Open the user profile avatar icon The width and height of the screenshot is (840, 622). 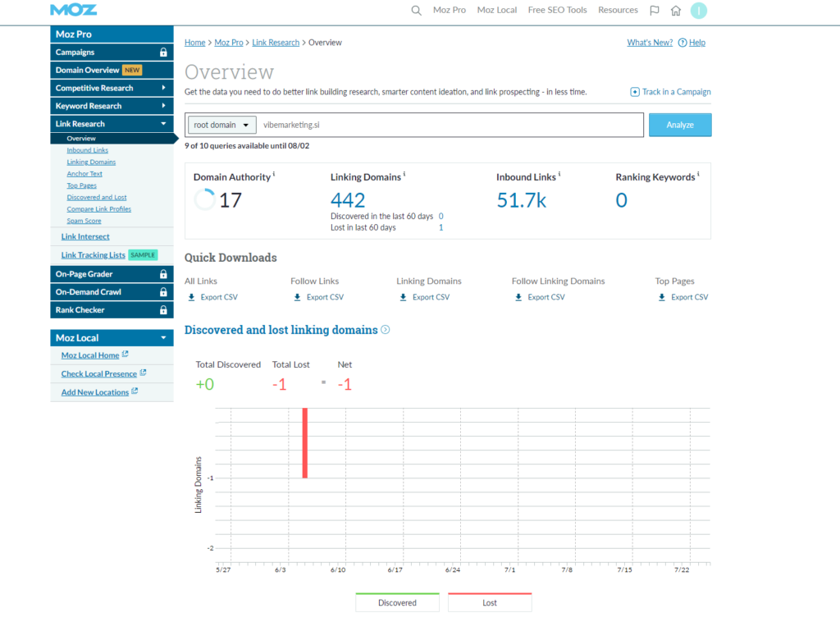click(698, 11)
